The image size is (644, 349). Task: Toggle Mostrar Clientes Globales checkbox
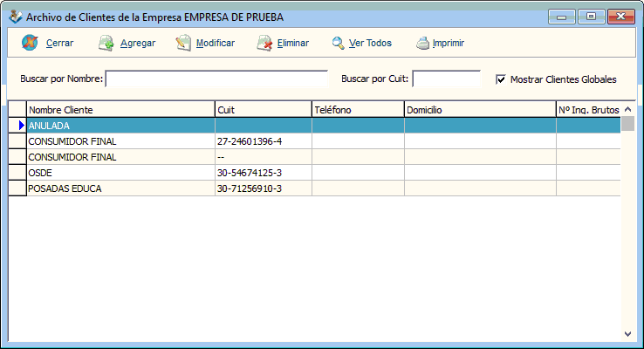pyautogui.click(x=501, y=79)
